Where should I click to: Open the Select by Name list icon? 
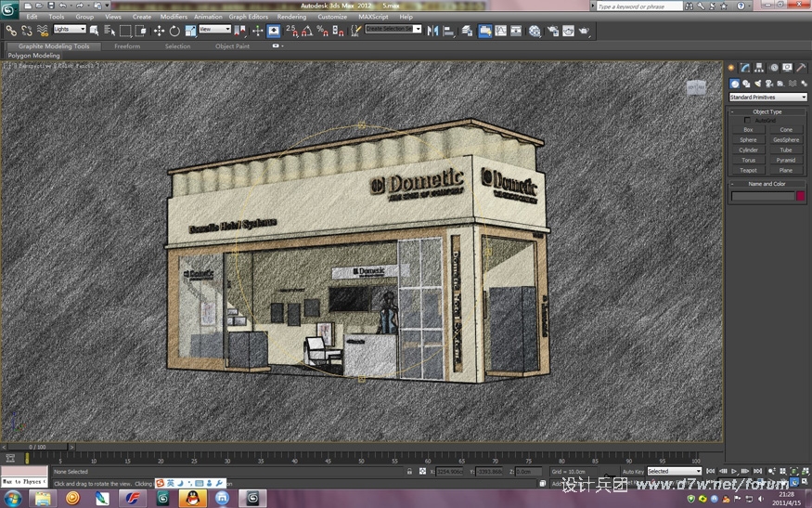[x=110, y=31]
